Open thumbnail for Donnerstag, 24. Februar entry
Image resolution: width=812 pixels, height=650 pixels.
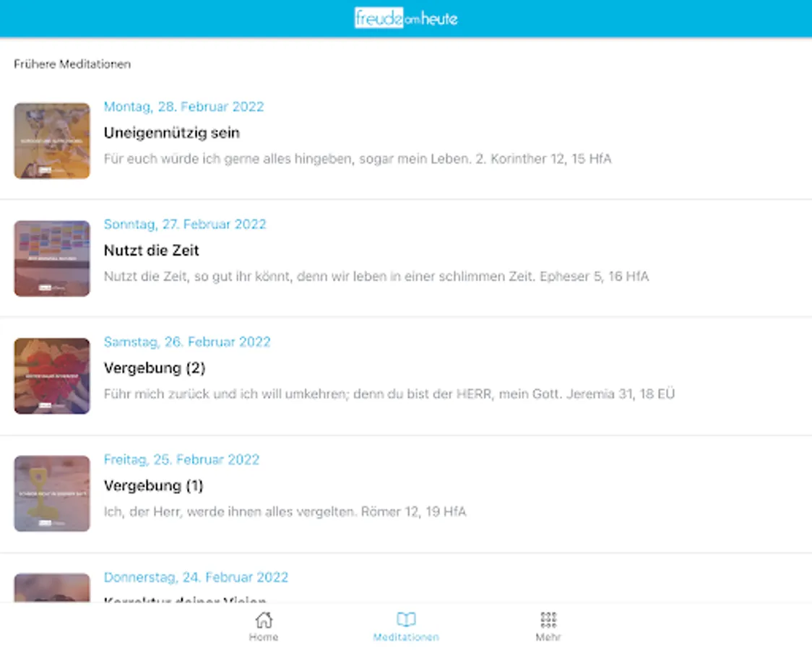pos(52,587)
